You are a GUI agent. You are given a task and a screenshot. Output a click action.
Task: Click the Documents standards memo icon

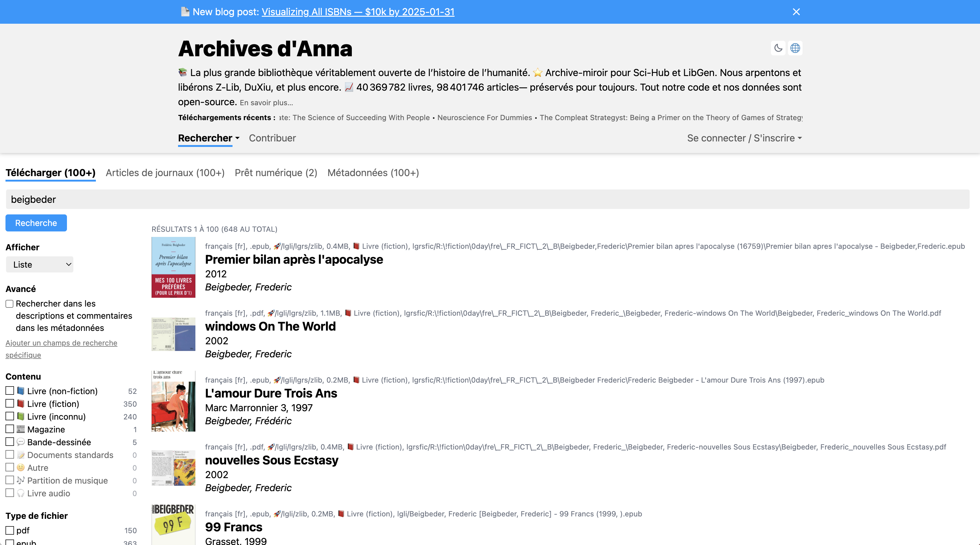click(21, 455)
